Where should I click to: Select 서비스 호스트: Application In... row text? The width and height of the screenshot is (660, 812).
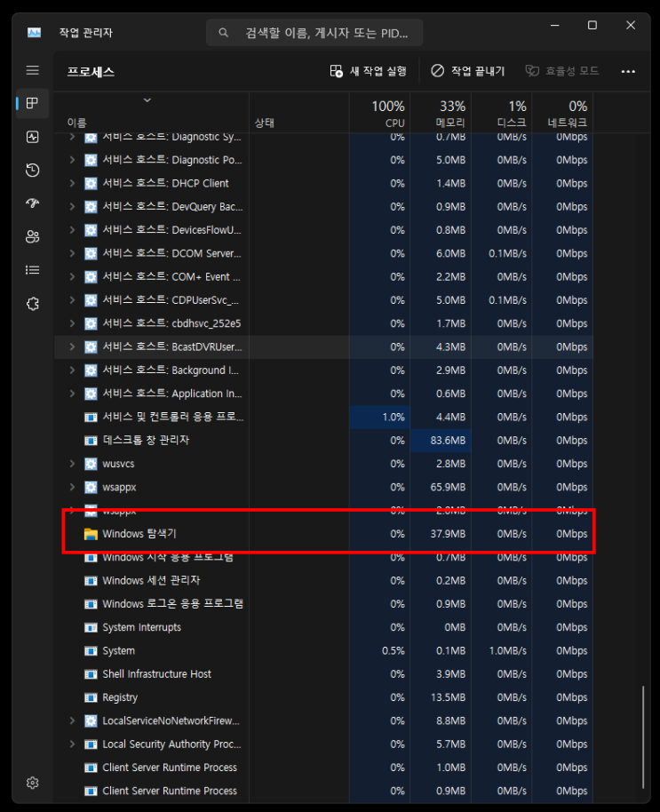[171, 394]
